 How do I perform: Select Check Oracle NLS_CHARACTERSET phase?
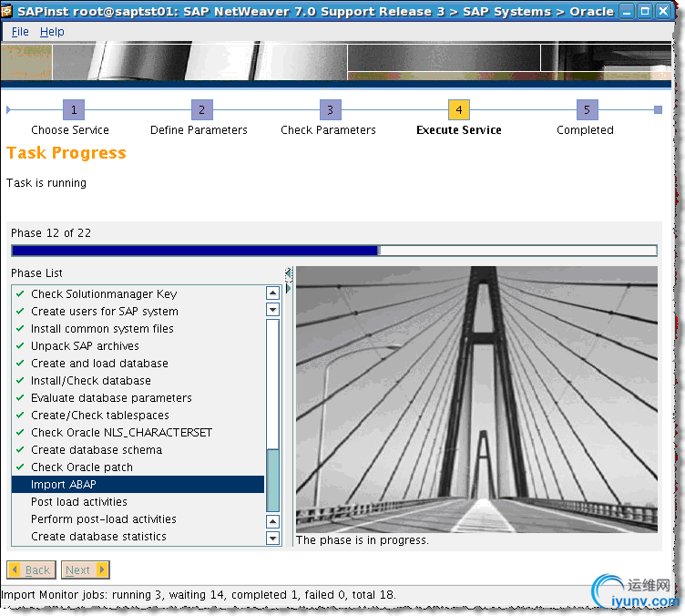[x=138, y=433]
